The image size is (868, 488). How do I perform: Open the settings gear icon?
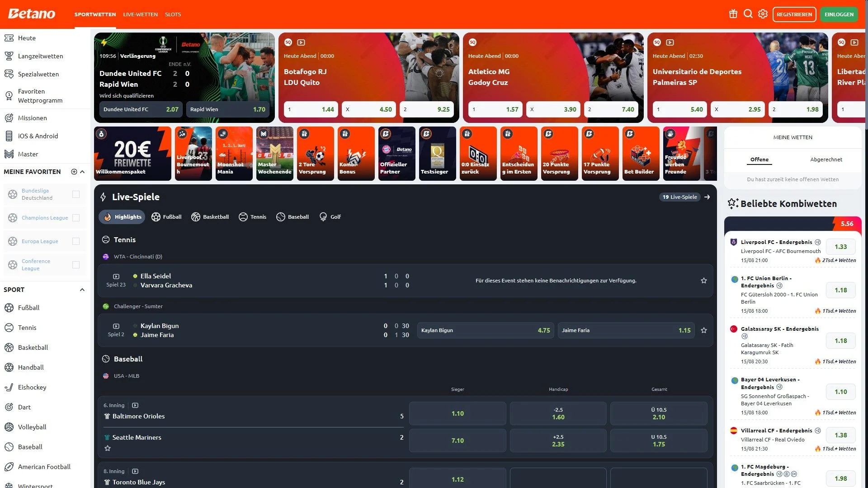pyautogui.click(x=763, y=14)
